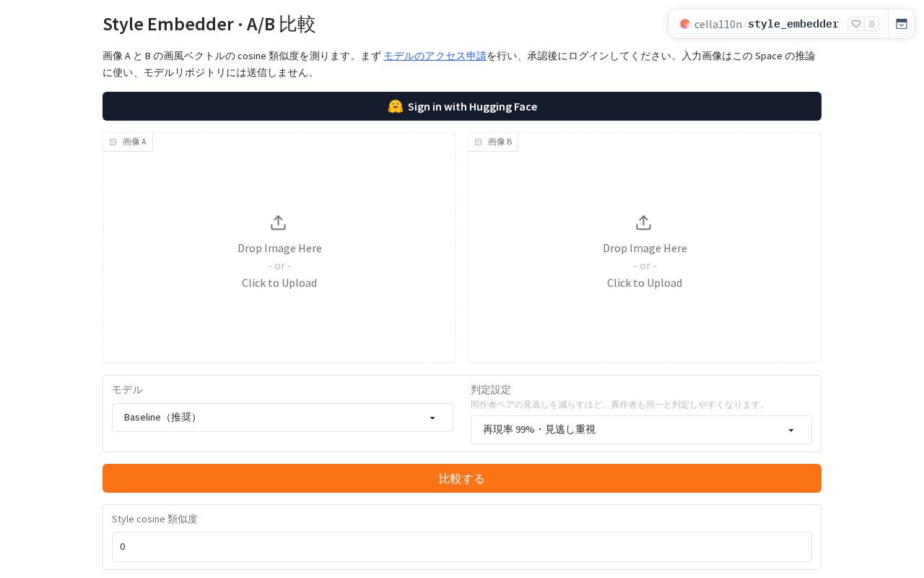Click the Style cosine 類似度 value field

click(462, 547)
